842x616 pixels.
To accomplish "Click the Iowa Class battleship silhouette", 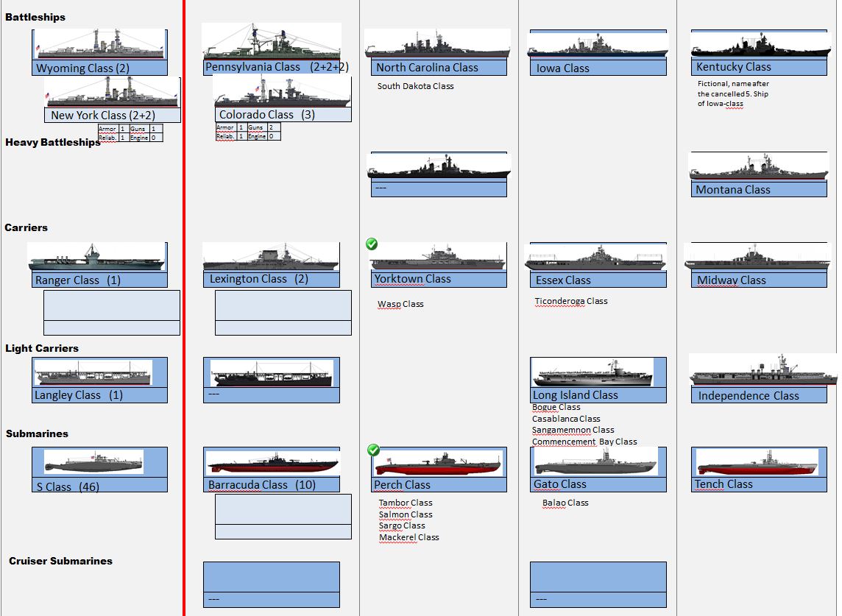I will click(597, 46).
